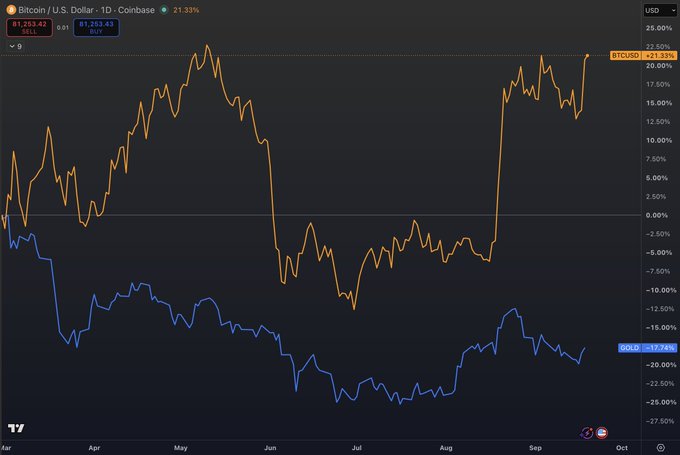The height and width of the screenshot is (455, 680).
Task: Click the −27.50% level on the price axis
Action: (x=660, y=421)
